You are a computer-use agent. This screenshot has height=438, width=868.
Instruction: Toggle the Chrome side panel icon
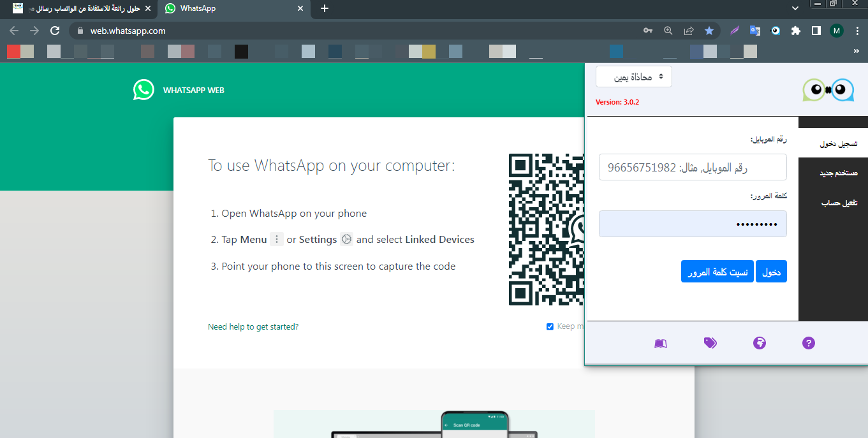(x=816, y=31)
